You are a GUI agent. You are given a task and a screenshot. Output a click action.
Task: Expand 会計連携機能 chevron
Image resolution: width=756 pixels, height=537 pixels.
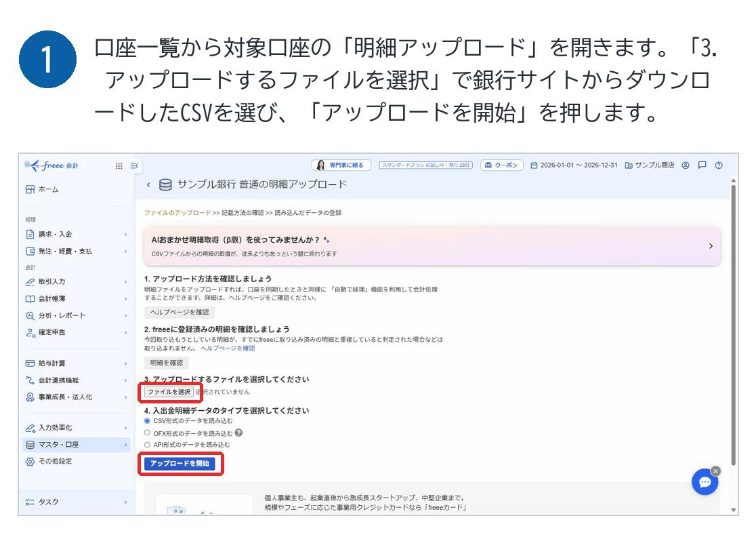click(x=126, y=380)
